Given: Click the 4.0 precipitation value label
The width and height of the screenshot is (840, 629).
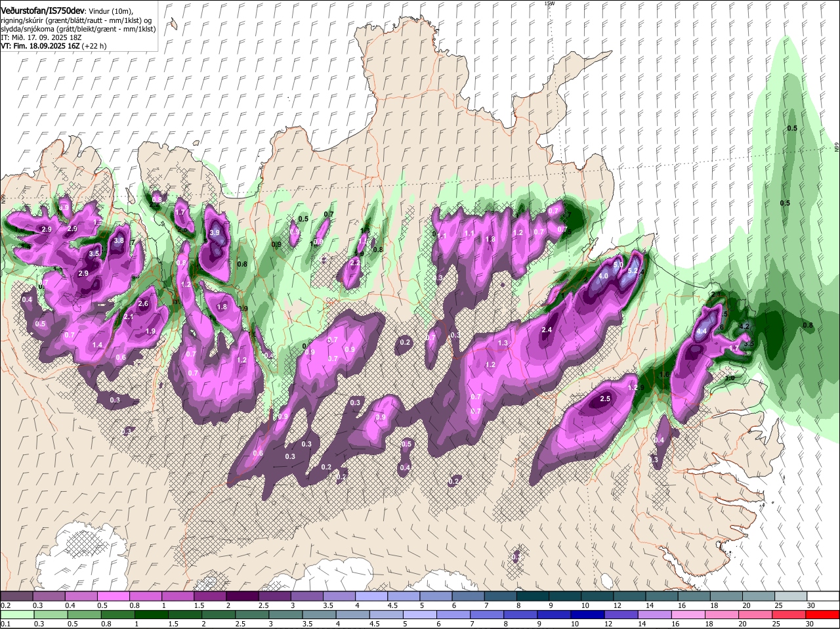Looking at the screenshot, I should 603,277.
